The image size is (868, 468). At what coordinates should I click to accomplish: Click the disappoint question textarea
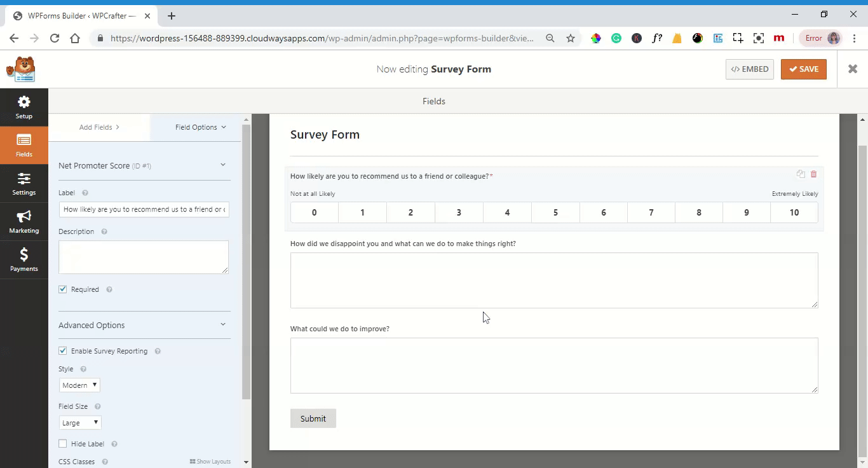pyautogui.click(x=554, y=280)
